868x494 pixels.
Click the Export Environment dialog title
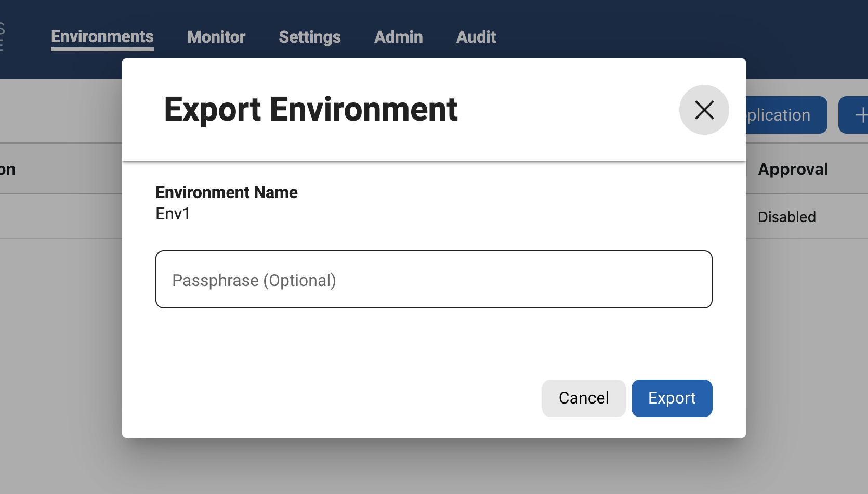coord(310,109)
